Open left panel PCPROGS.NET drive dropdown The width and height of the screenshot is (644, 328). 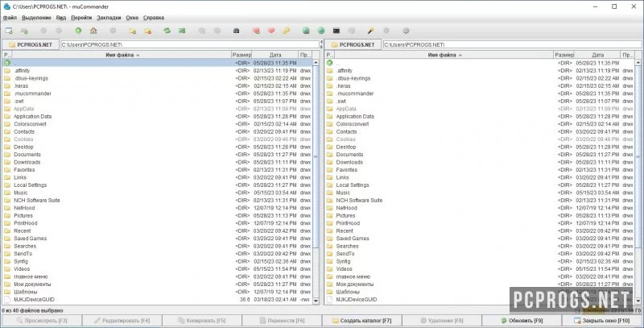pyautogui.click(x=31, y=44)
